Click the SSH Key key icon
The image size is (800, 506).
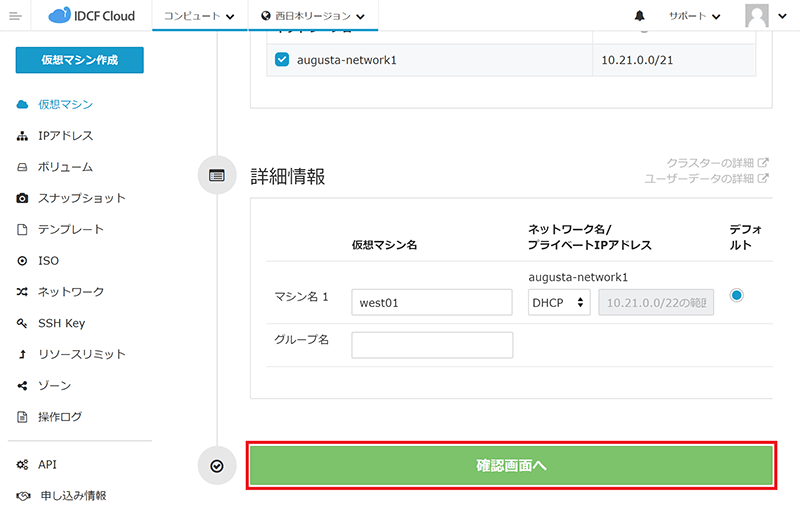(x=23, y=323)
